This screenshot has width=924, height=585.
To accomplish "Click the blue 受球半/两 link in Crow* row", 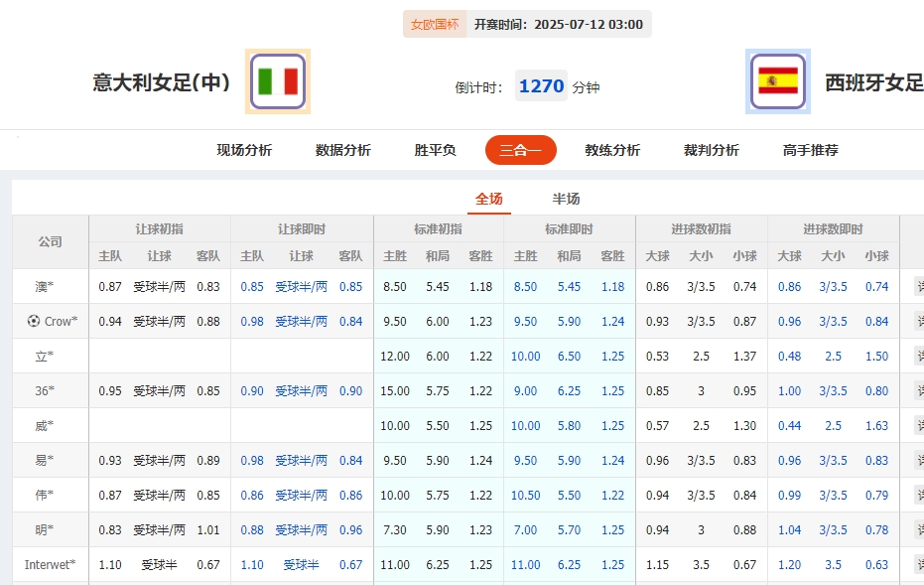I will point(300,321).
